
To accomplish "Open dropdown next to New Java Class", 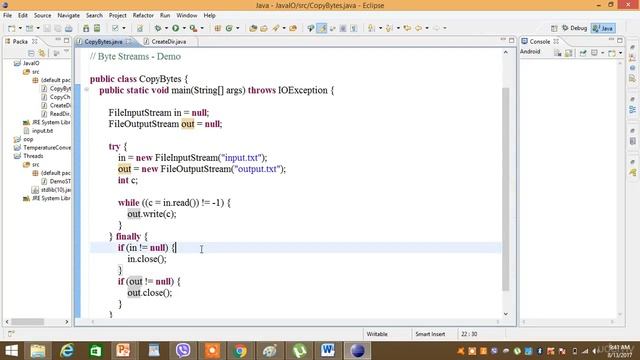I will point(237,28).
